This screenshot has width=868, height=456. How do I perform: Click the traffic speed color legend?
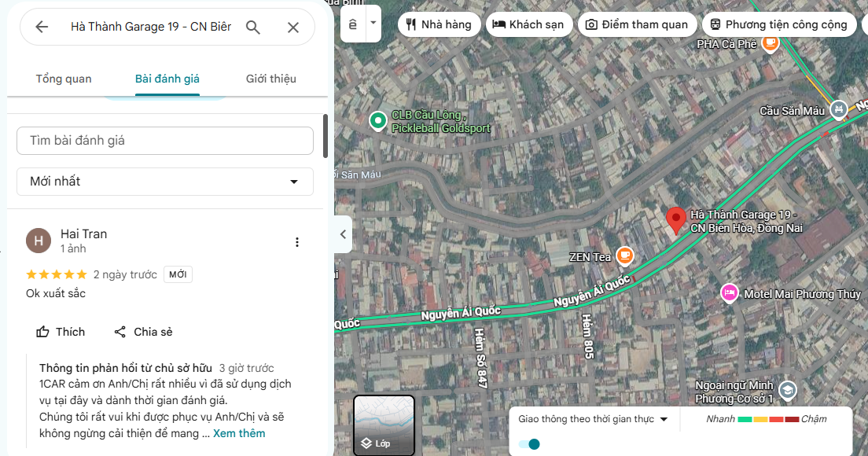(768, 420)
